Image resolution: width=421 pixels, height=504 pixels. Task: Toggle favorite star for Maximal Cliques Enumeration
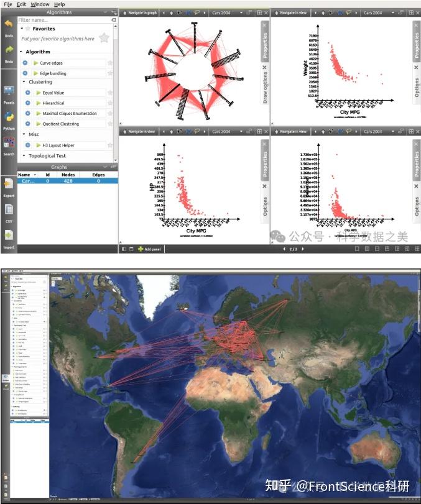pos(110,113)
